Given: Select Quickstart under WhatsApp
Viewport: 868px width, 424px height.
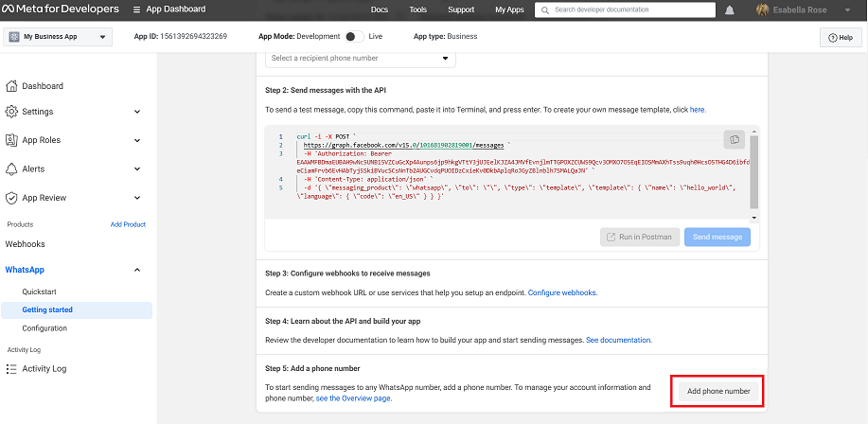Looking at the screenshot, I should [40, 291].
